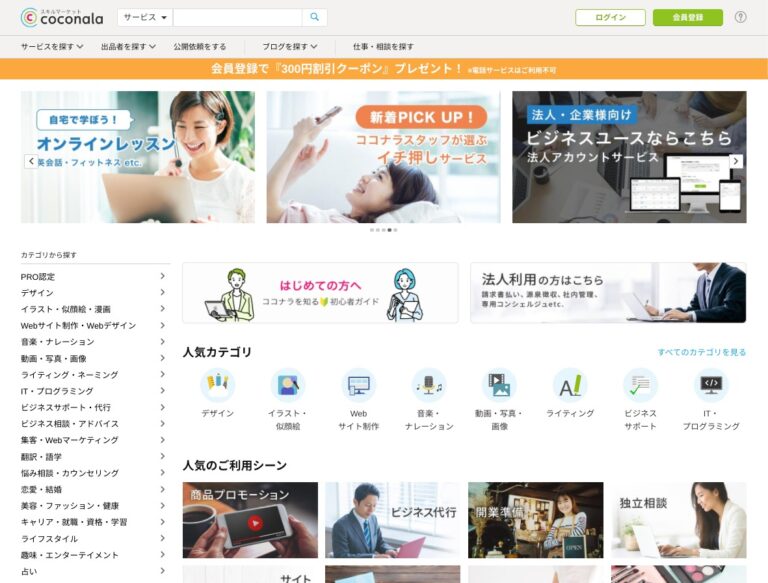
Task: Click the coconala logo
Action: 62,18
